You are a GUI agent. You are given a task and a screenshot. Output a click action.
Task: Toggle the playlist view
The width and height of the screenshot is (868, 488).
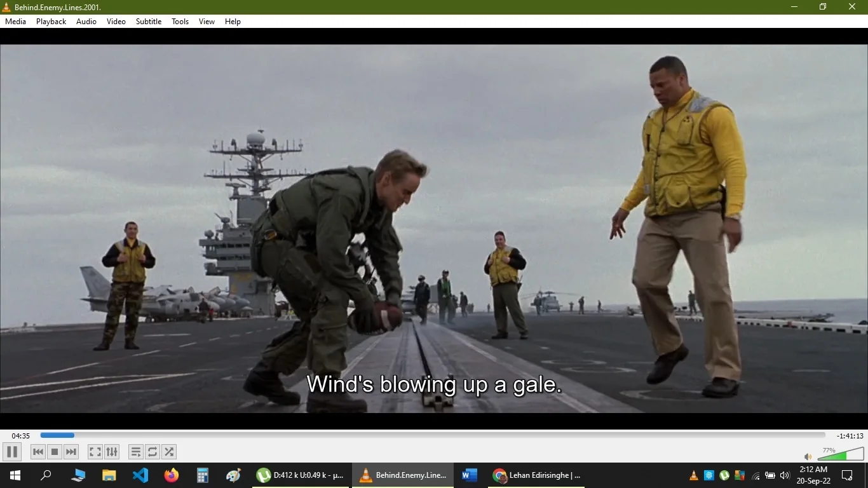click(136, 452)
